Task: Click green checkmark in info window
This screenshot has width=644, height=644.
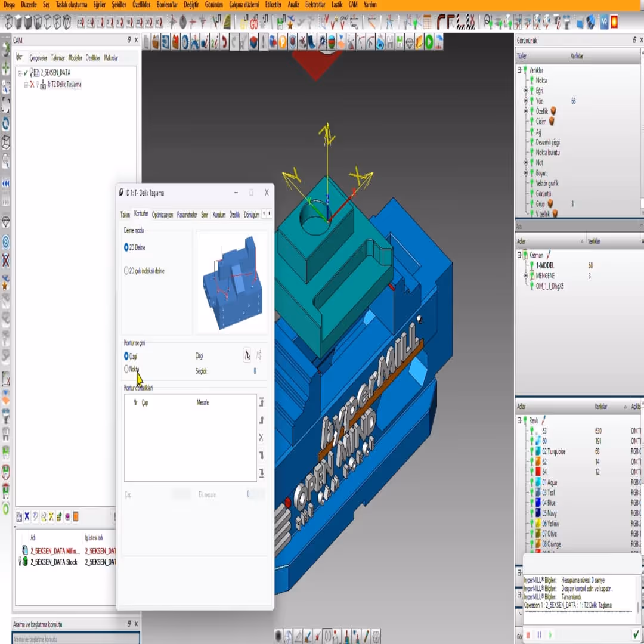Action: [637, 635]
